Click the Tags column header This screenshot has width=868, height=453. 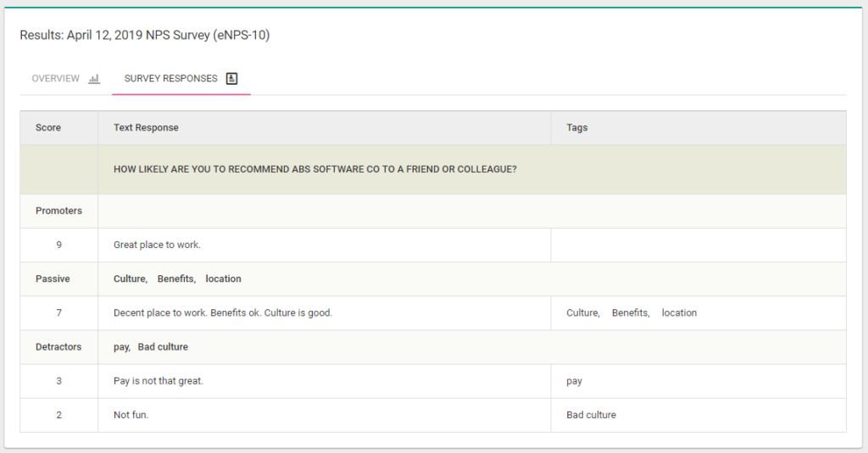pos(577,128)
